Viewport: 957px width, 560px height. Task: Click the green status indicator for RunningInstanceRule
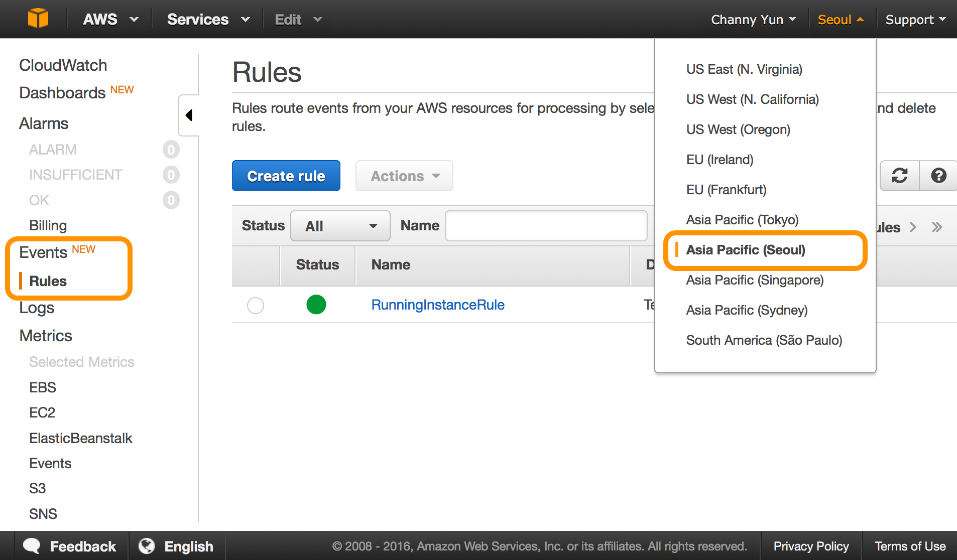316,305
